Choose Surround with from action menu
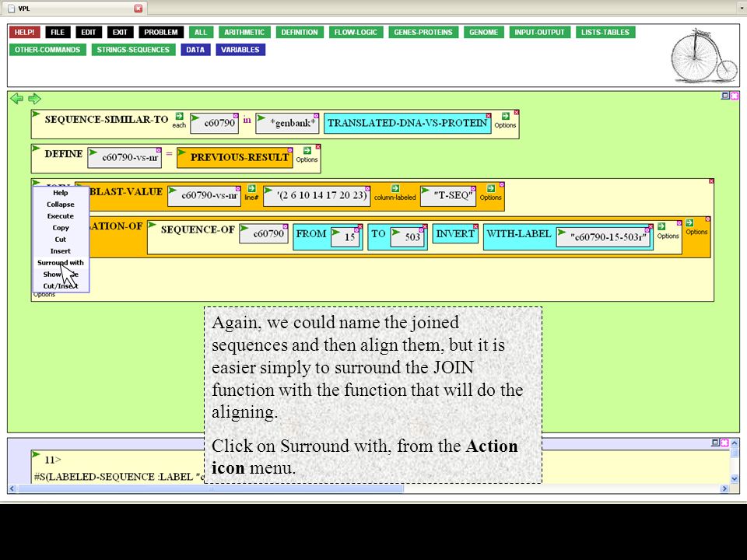 pos(61,263)
